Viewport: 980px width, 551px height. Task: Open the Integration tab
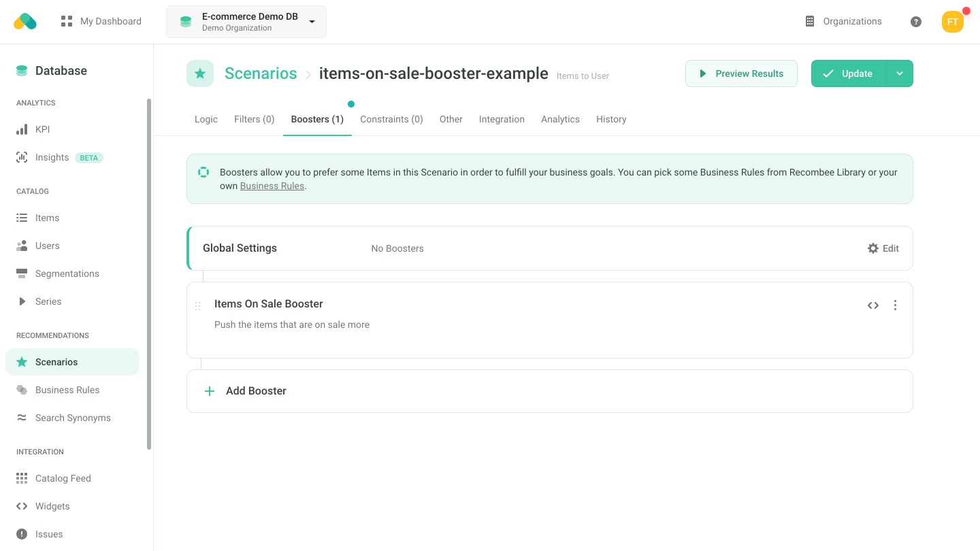tap(502, 119)
